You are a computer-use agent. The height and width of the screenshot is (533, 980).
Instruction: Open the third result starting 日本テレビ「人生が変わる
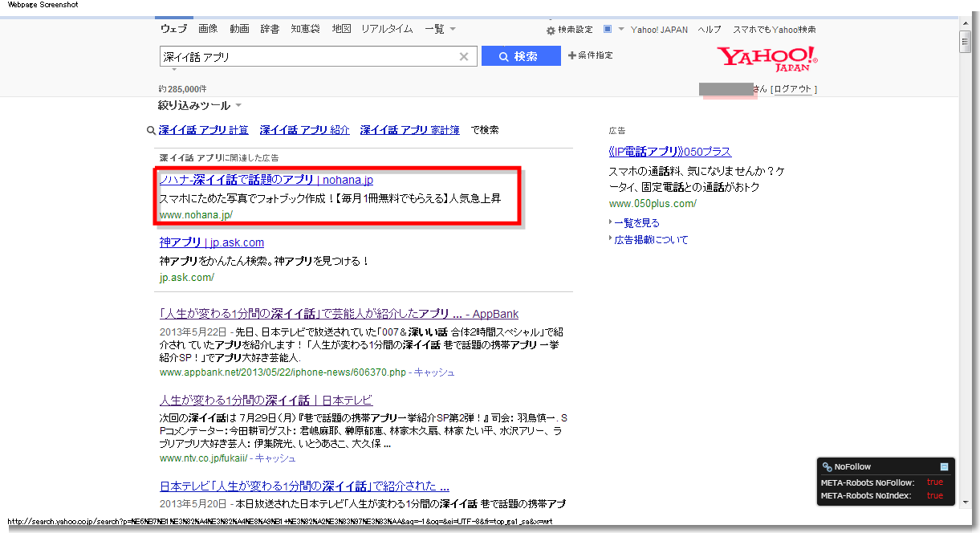tap(304, 486)
